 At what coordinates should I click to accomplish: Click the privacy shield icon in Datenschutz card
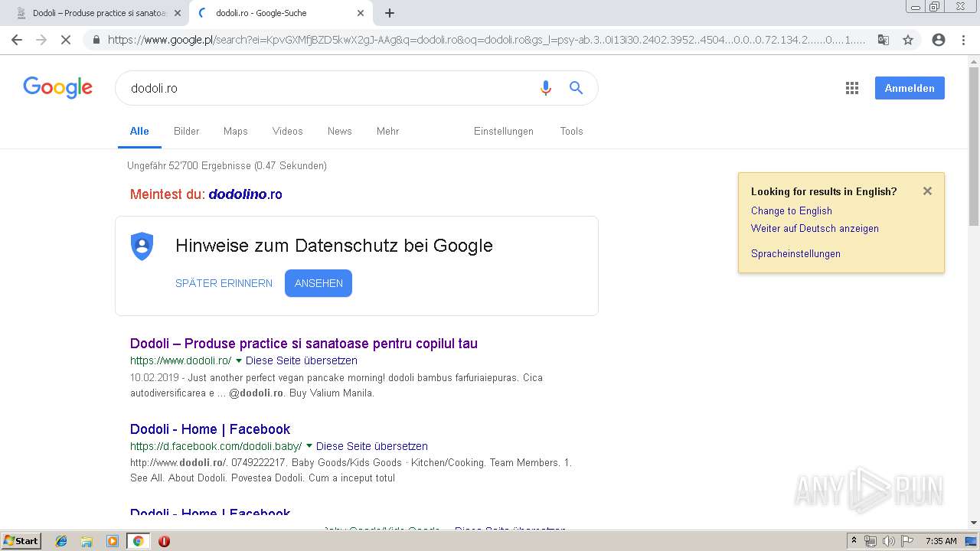click(142, 246)
